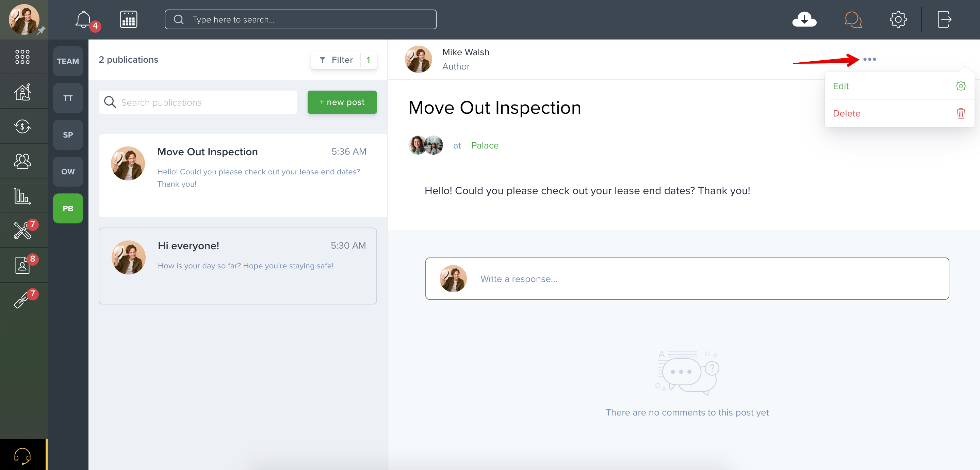The width and height of the screenshot is (980, 470).
Task: Open the accounting dollar-cycle icon
Action: [x=22, y=126]
